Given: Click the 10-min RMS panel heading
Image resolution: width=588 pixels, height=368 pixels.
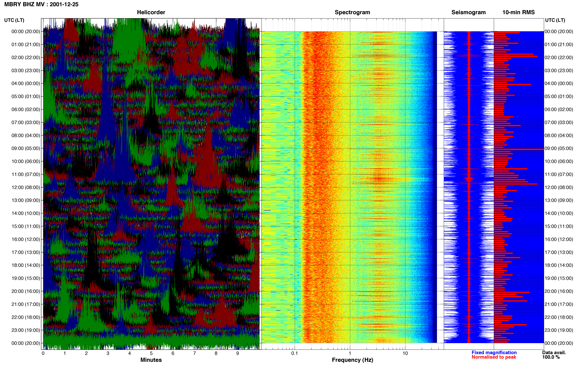Looking at the screenshot, I should pos(518,12).
